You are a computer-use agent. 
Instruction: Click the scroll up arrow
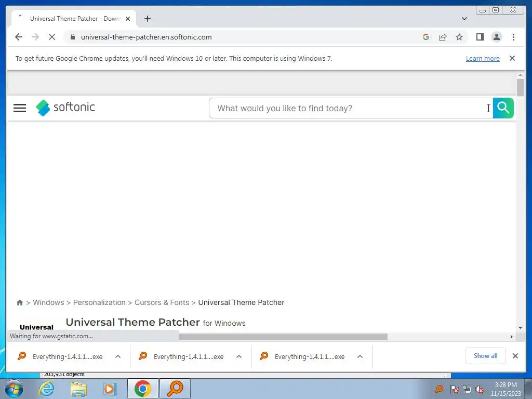click(x=520, y=75)
